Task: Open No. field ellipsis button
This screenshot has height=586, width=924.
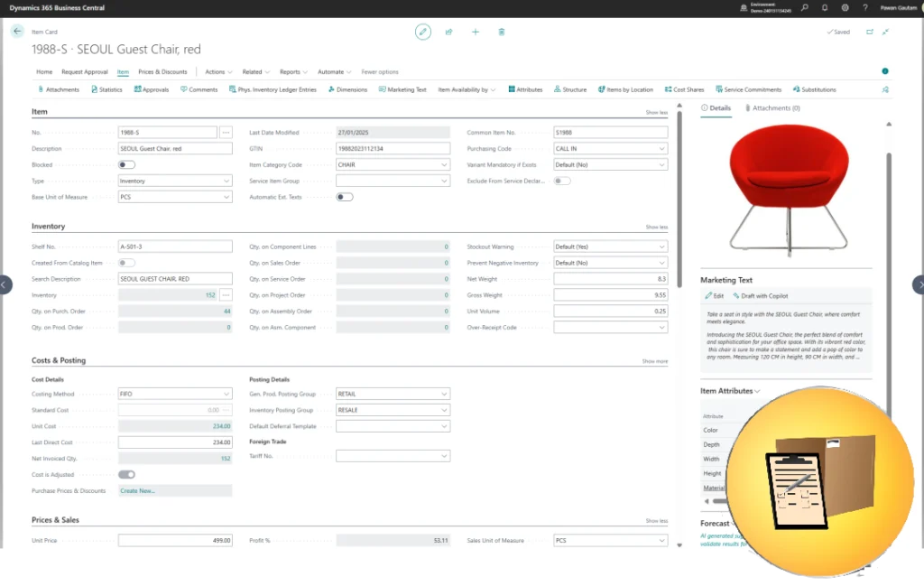Action: pyautogui.click(x=226, y=133)
